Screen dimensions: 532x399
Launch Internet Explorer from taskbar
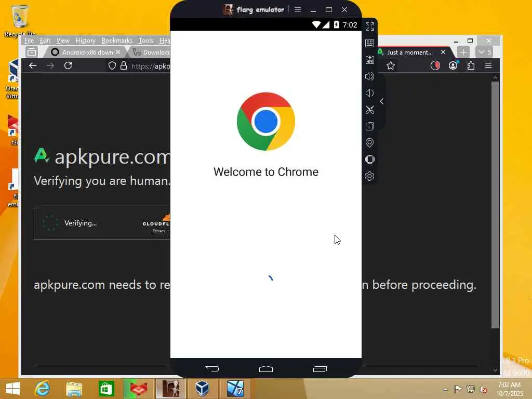pyautogui.click(x=42, y=389)
